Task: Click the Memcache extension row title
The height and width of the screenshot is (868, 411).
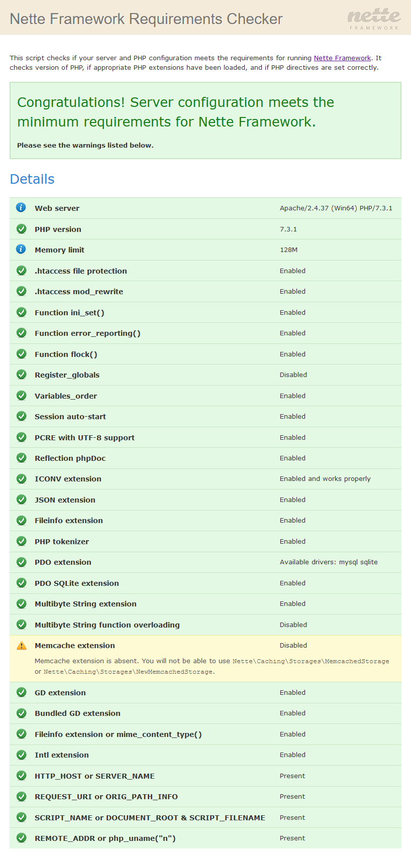Action: click(x=75, y=646)
